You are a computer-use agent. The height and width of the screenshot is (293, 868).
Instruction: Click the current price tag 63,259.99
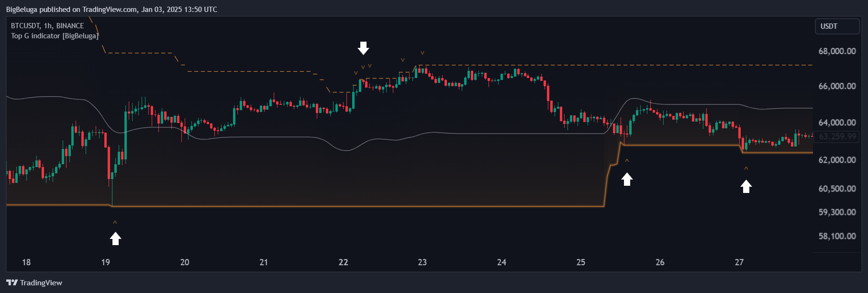(837, 136)
